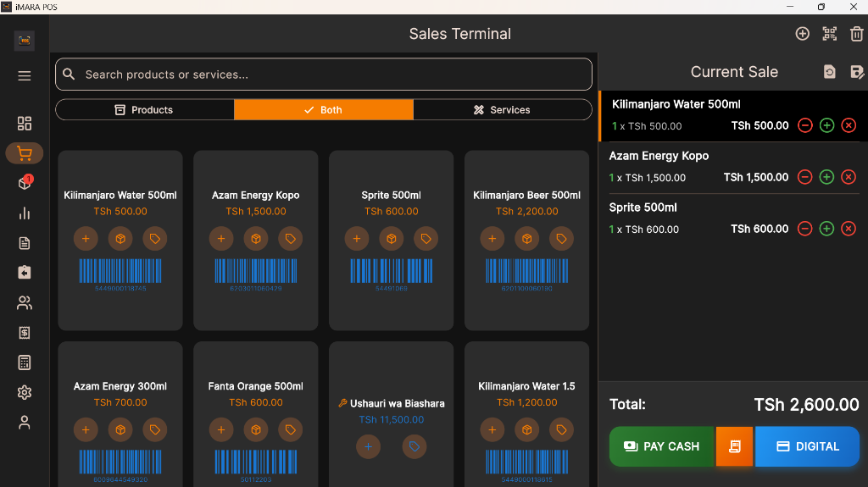Remove Kilimanjaro Water 500ml from current sale
The image size is (868, 487).
[x=848, y=125]
